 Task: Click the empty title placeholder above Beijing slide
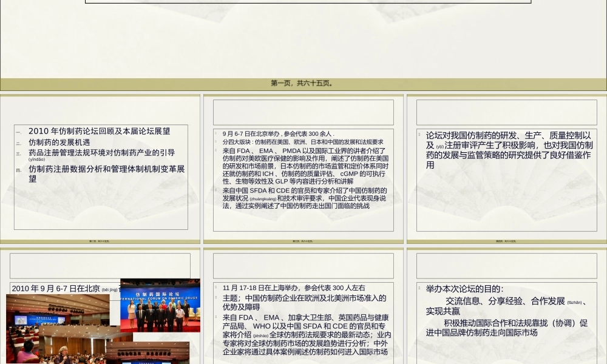99,265
